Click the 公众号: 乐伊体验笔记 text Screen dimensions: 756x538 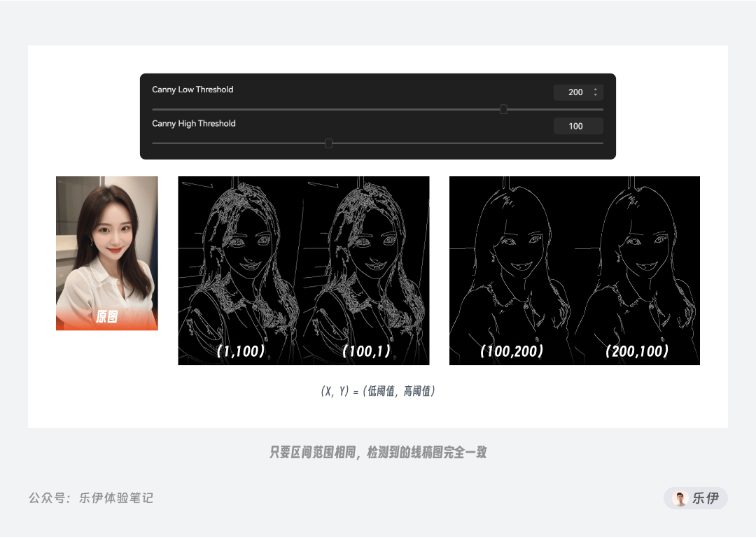(90, 498)
